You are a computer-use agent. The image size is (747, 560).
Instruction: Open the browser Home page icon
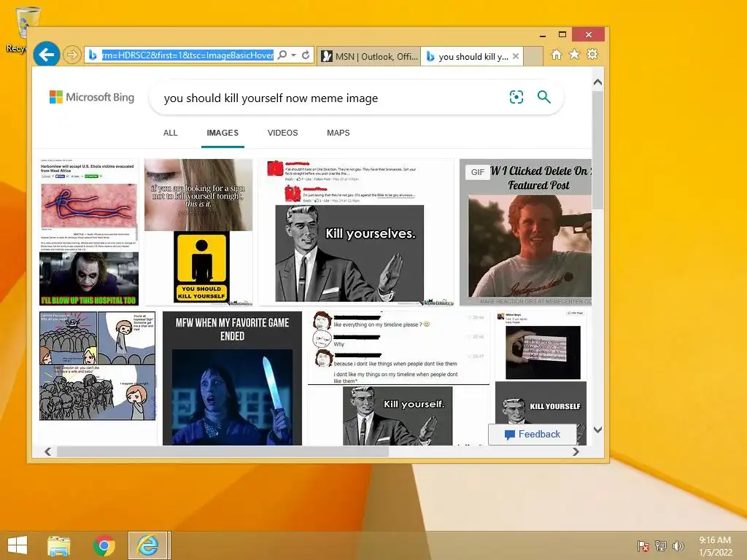557,55
